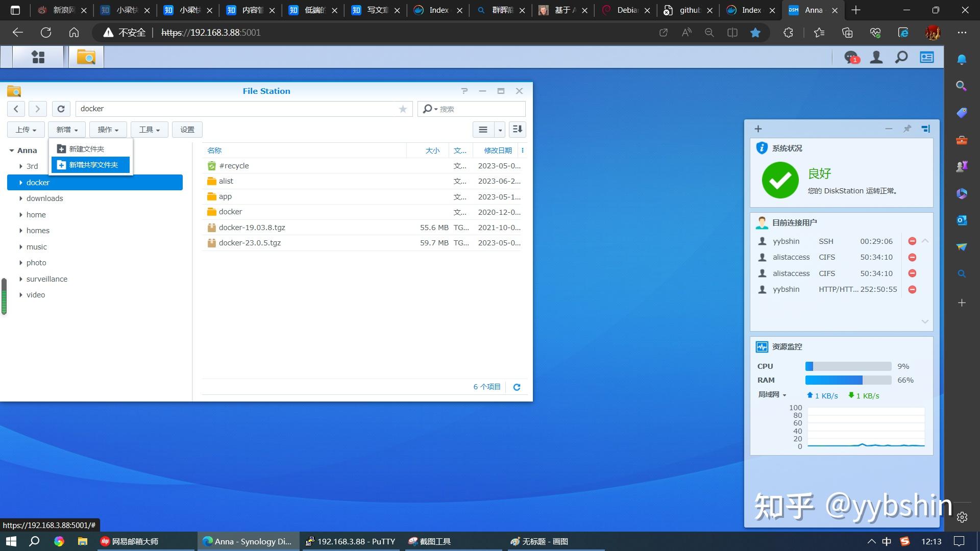Pin the widget panel
980x551 pixels.
[907, 129]
